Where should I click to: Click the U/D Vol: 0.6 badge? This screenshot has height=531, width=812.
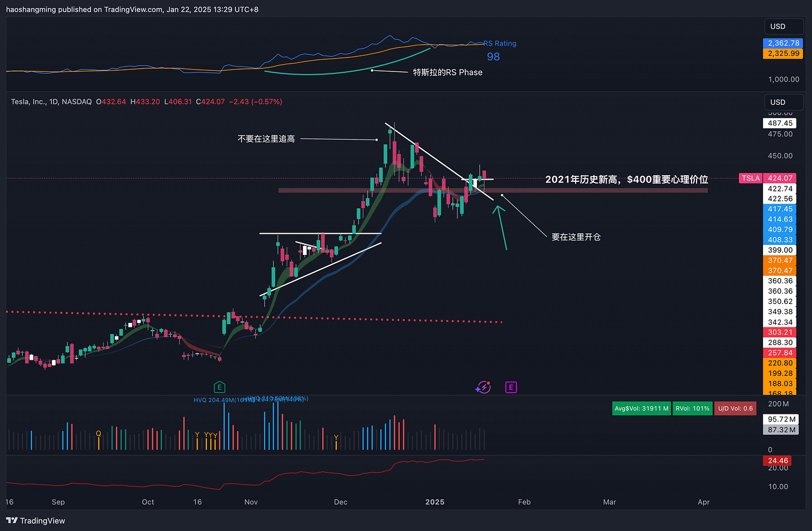735,408
